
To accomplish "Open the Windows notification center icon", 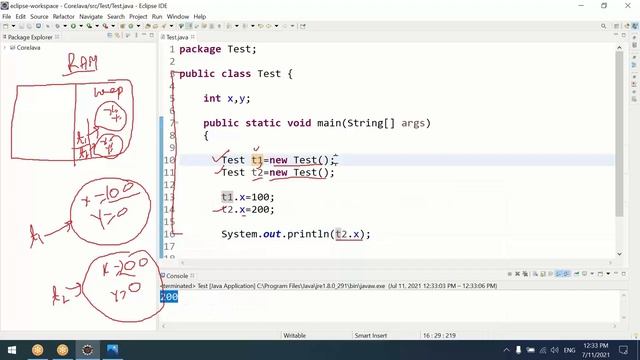I will [623, 350].
